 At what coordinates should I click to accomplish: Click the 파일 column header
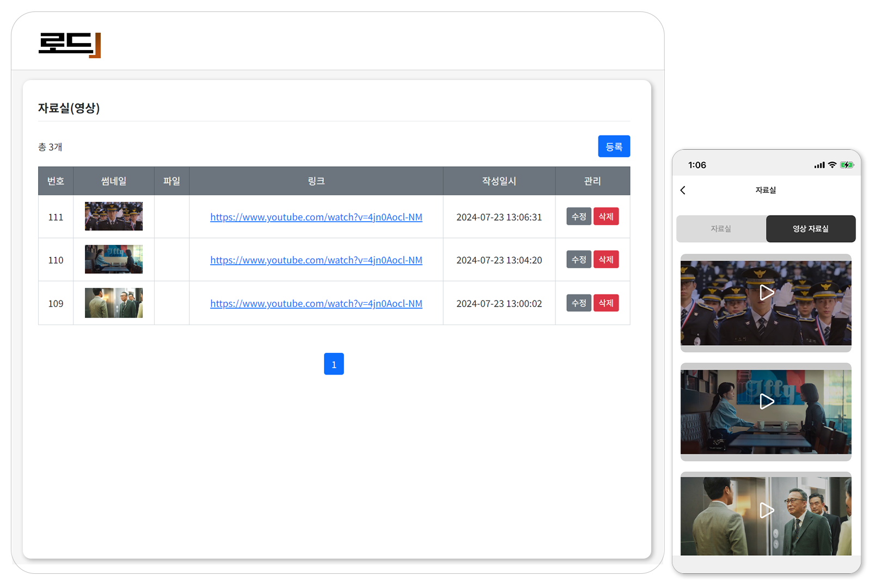tap(172, 181)
